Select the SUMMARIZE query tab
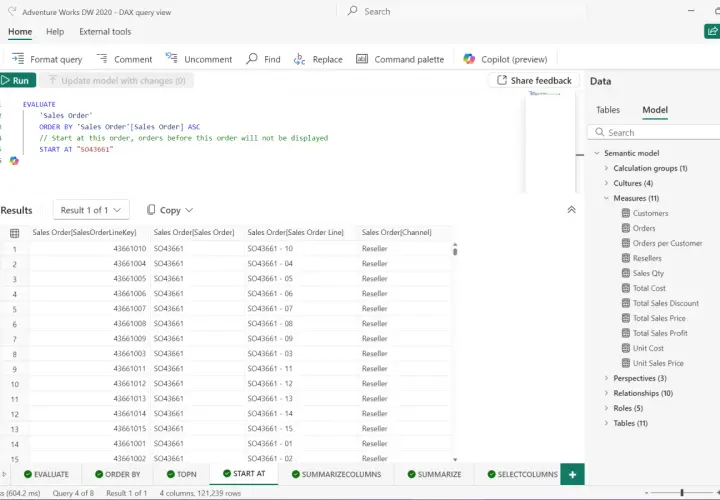720x500 pixels. coord(434,474)
